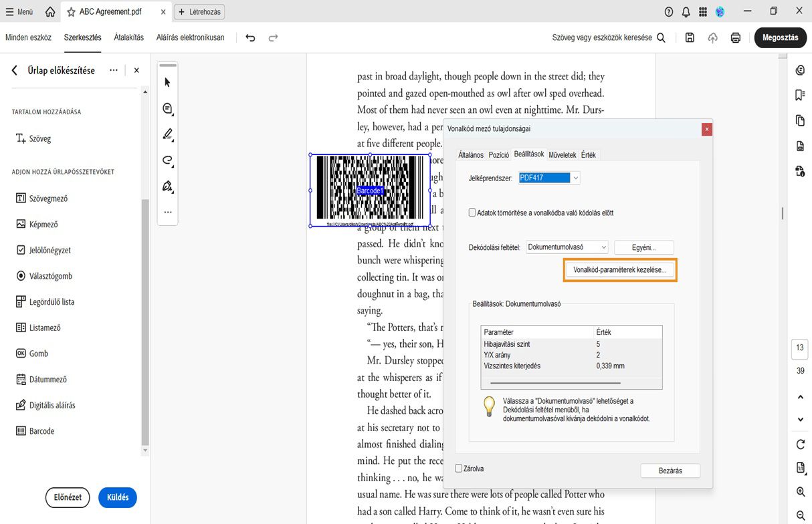Open the Dekódolási feltétel dropdown
812x524 pixels.
pyautogui.click(x=567, y=247)
